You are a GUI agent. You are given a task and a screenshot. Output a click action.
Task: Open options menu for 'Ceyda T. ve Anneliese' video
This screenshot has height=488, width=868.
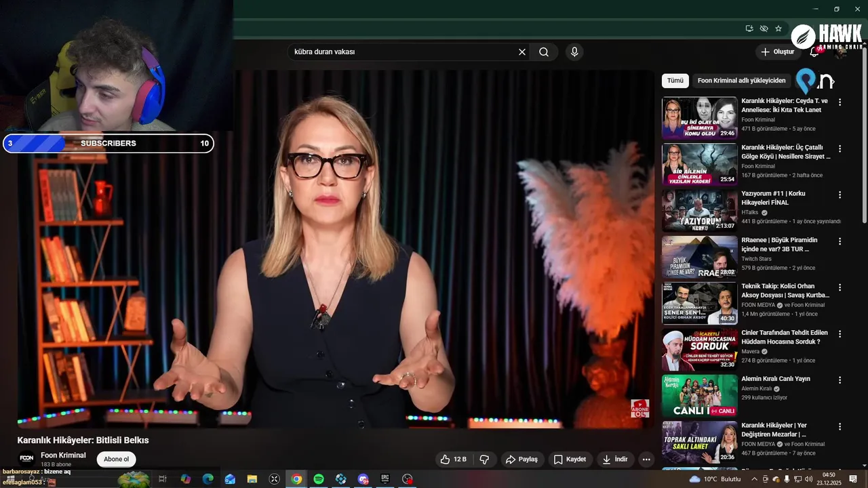click(x=840, y=102)
